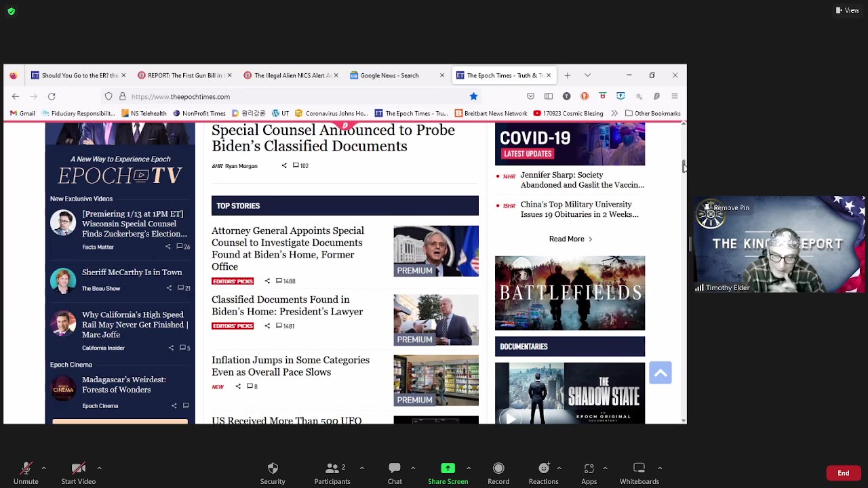The image size is (868, 488).
Task: Reload the Epoch Times page
Action: [52, 96]
